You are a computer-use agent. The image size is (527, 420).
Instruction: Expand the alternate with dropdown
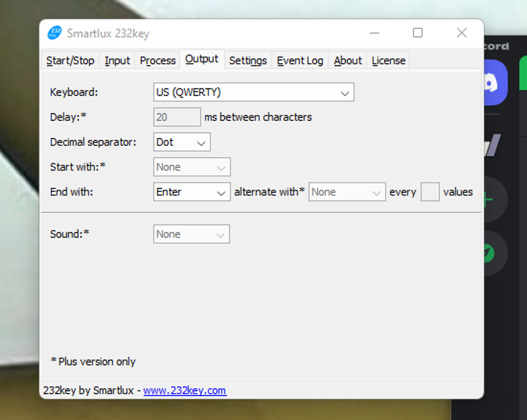347,192
